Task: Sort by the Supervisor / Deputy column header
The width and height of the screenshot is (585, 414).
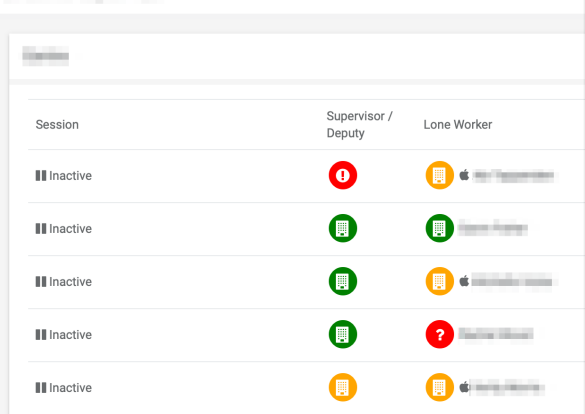Action: (359, 125)
